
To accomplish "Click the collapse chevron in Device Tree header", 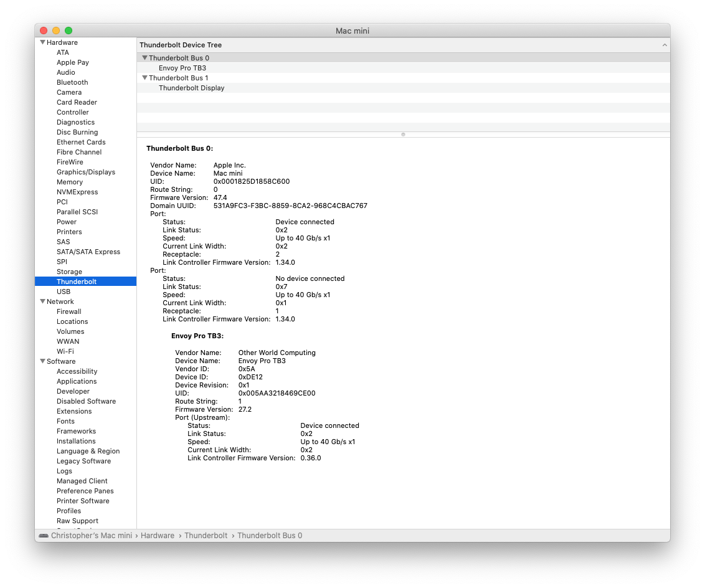I will (x=664, y=45).
